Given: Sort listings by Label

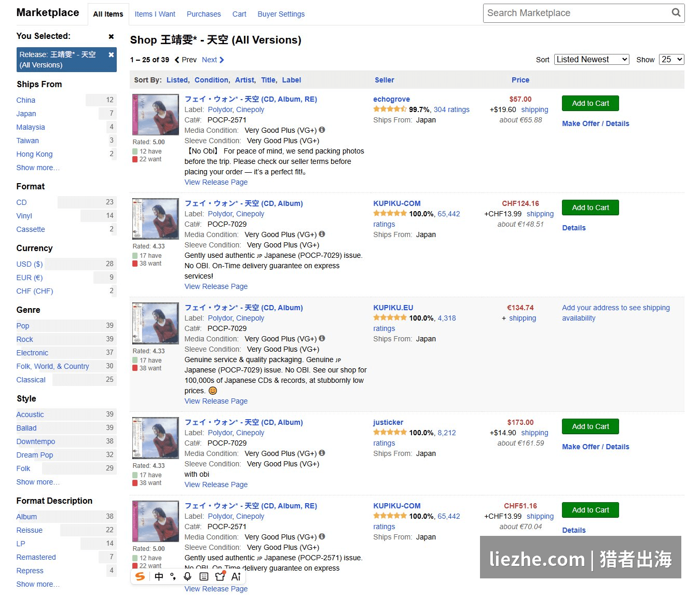Looking at the screenshot, I should (292, 80).
